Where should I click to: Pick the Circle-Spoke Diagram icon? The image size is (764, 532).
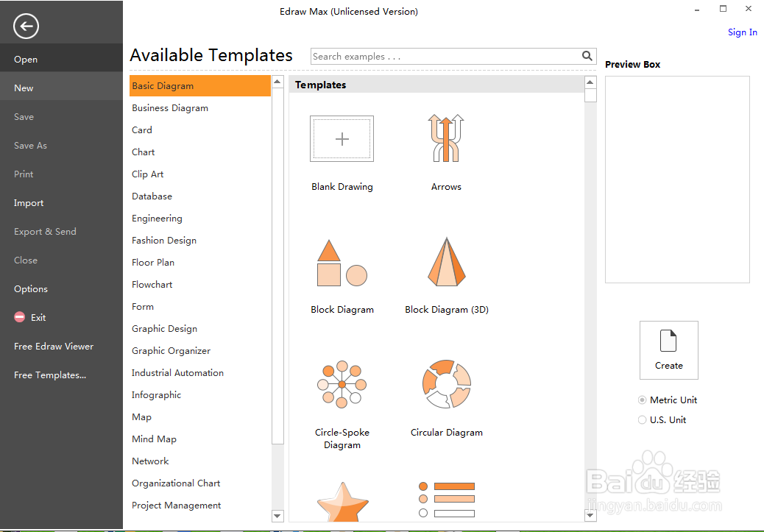342,384
